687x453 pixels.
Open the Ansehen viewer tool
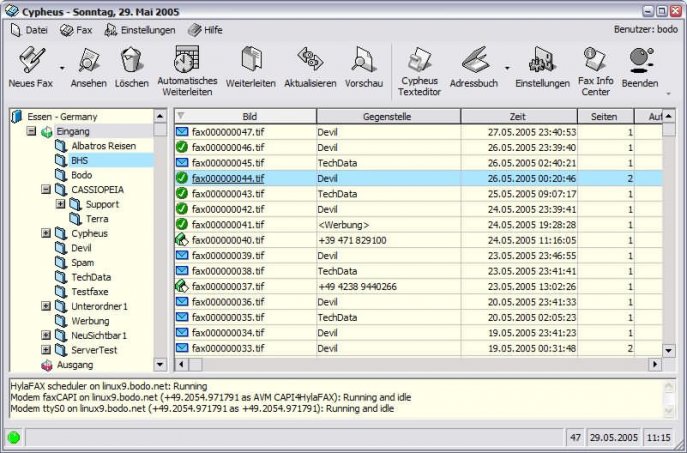(89, 60)
